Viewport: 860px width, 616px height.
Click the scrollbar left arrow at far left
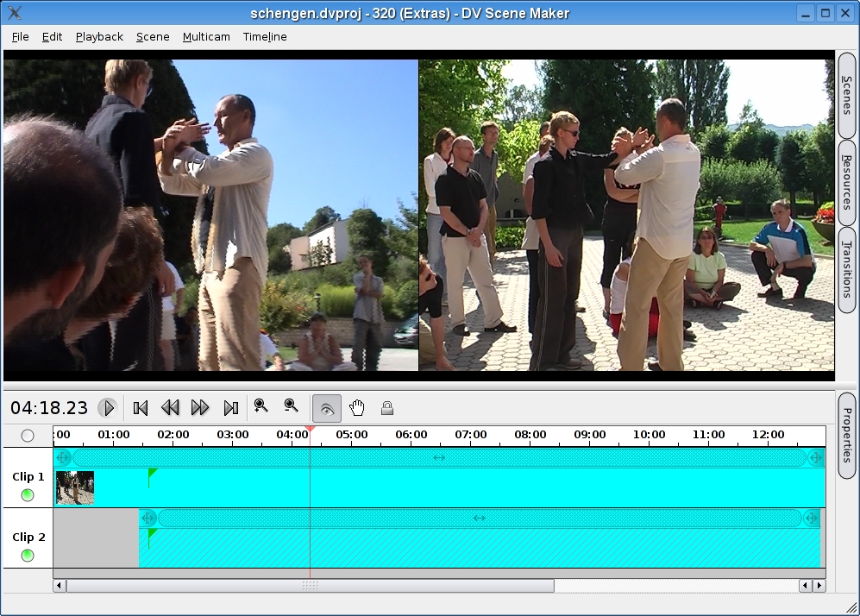click(x=60, y=585)
